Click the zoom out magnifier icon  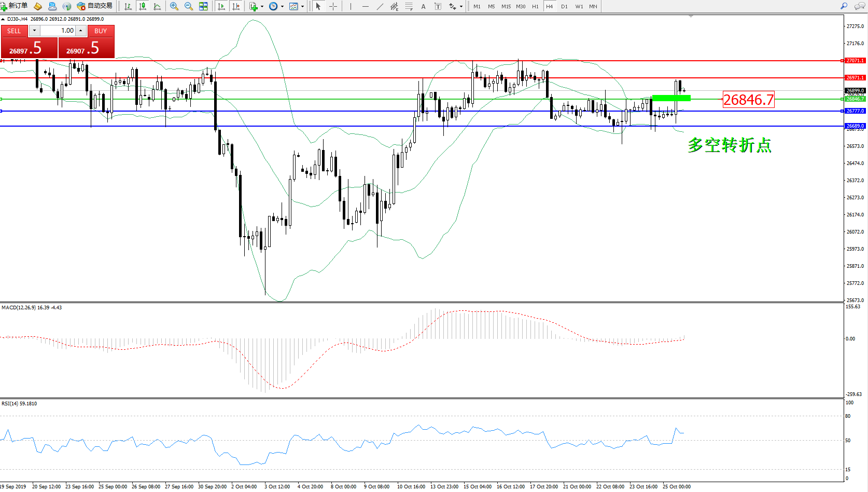click(189, 6)
